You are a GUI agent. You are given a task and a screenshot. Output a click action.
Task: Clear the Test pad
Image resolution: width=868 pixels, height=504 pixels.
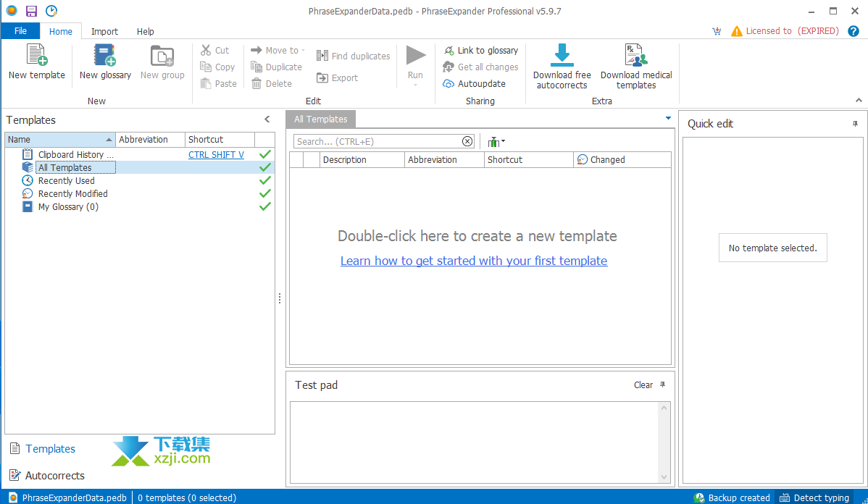[643, 385]
